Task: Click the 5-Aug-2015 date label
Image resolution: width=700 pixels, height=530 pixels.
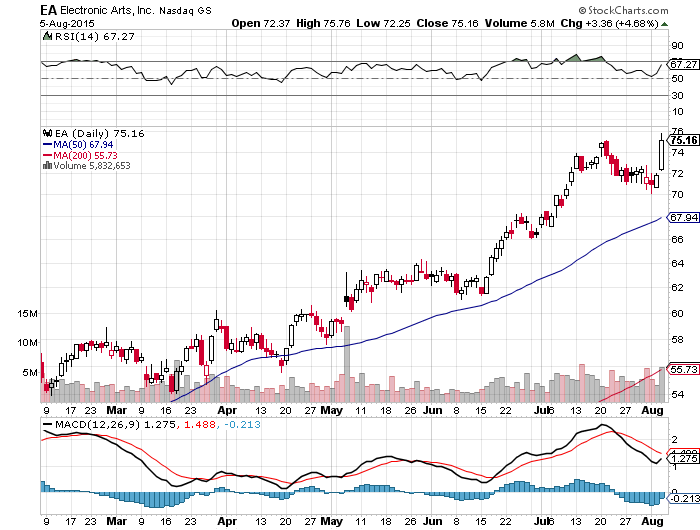Action: (67, 24)
